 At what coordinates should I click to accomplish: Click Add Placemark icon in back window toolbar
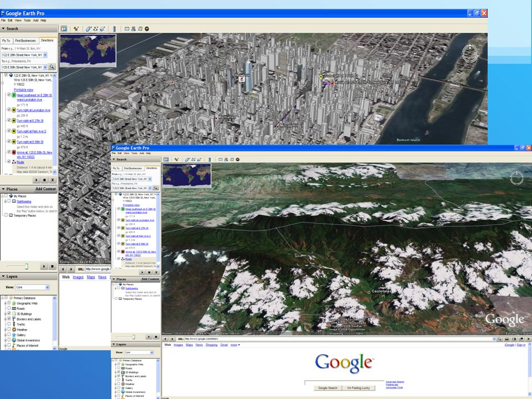(76, 29)
